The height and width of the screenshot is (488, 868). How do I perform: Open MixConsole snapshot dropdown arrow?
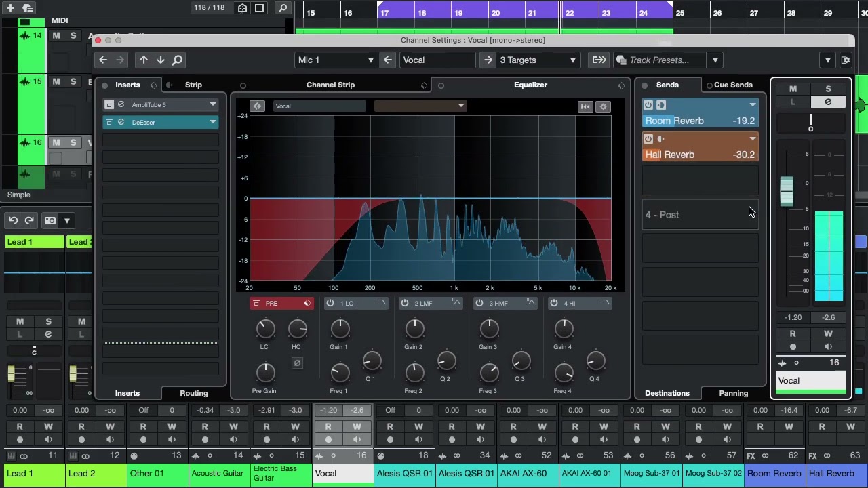point(66,220)
